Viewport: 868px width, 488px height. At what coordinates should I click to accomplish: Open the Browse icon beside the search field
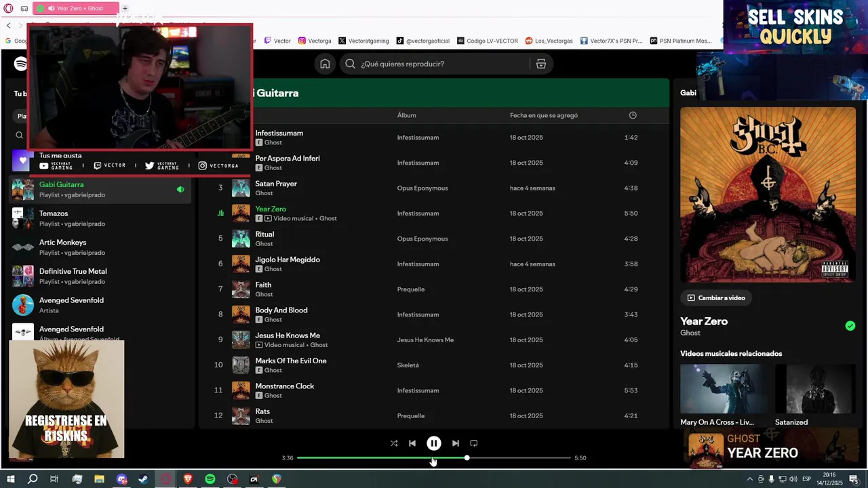540,64
